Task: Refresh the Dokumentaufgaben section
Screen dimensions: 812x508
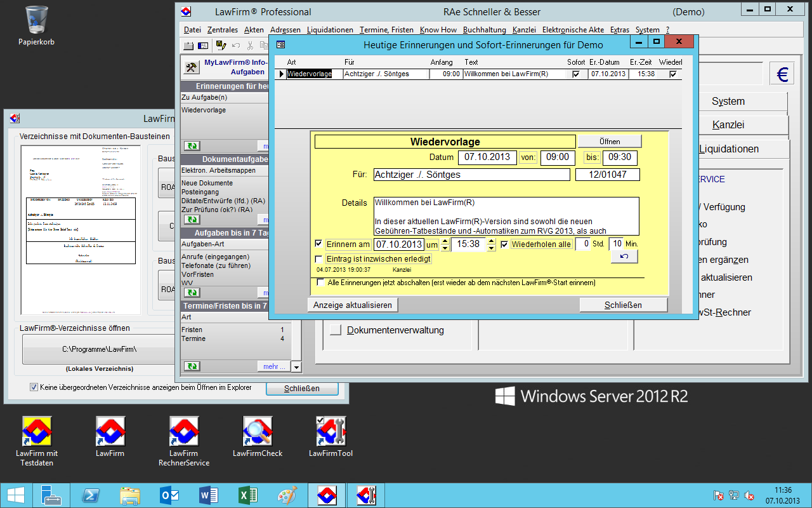Action: pyautogui.click(x=192, y=220)
